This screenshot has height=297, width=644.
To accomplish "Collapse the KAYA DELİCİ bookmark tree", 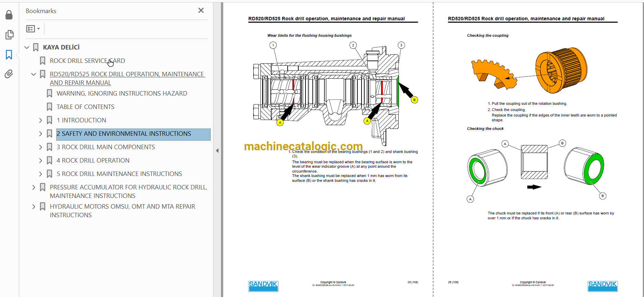I will pyautogui.click(x=27, y=47).
